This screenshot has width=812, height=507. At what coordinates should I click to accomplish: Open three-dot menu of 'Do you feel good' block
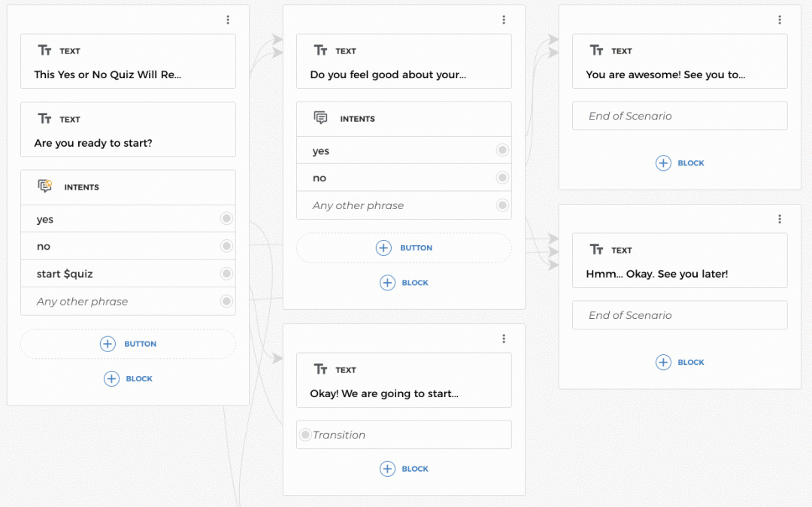pyautogui.click(x=504, y=20)
